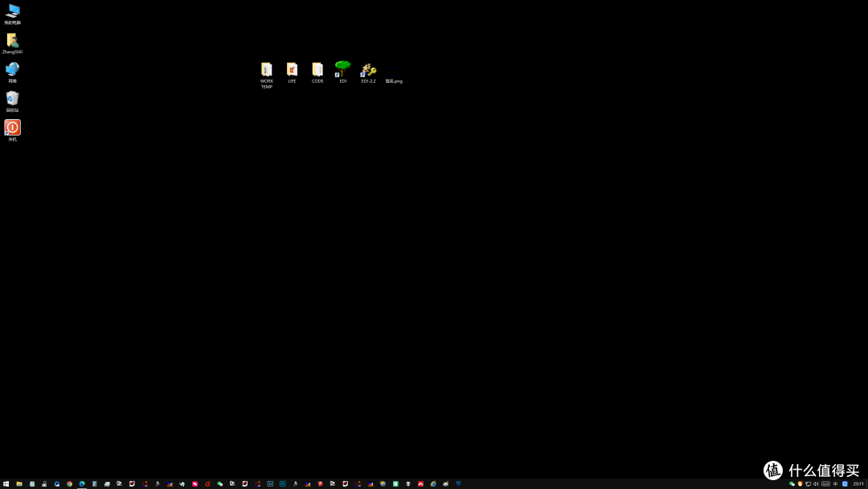Open Internet Explorer from the taskbar
The image size is (868, 489).
click(433, 483)
